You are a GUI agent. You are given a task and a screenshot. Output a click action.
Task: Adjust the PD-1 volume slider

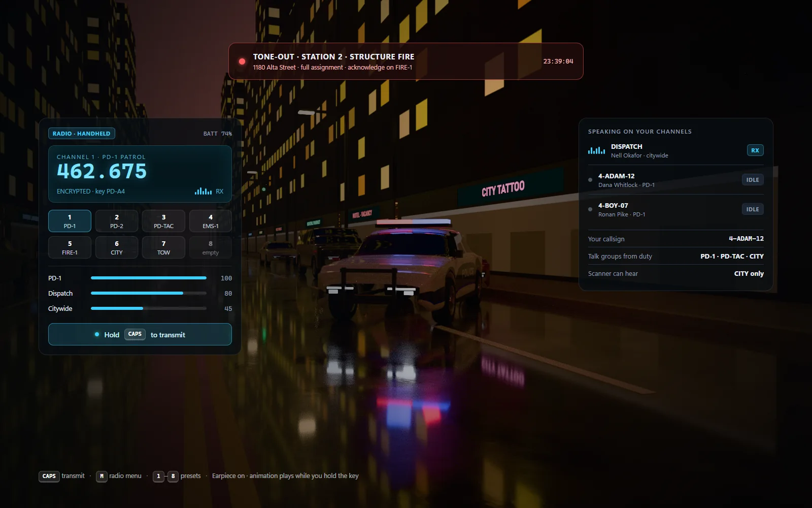(x=149, y=278)
